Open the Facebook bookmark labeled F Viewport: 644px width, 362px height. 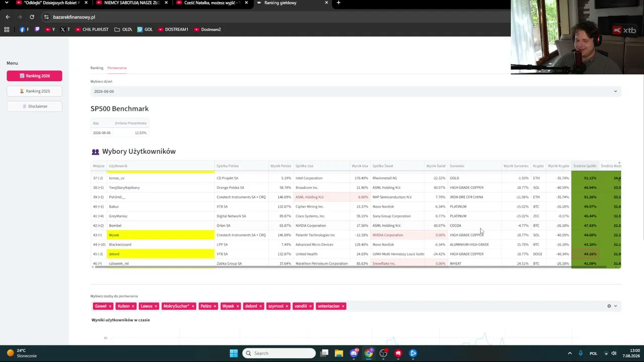[x=24, y=30]
